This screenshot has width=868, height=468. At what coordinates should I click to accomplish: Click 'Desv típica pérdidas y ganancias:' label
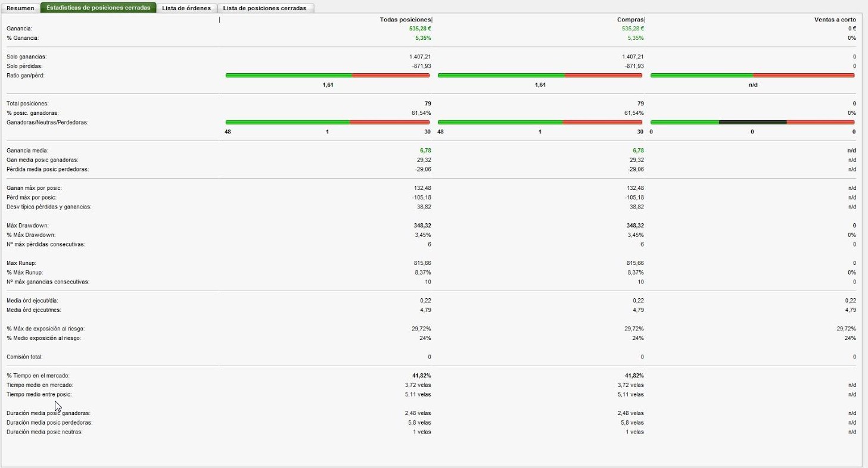49,207
